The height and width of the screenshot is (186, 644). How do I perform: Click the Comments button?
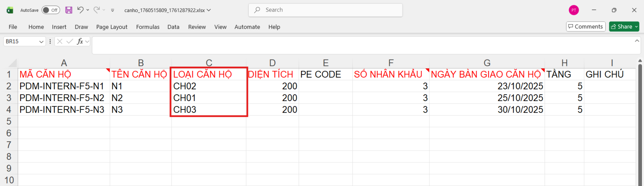click(x=586, y=27)
